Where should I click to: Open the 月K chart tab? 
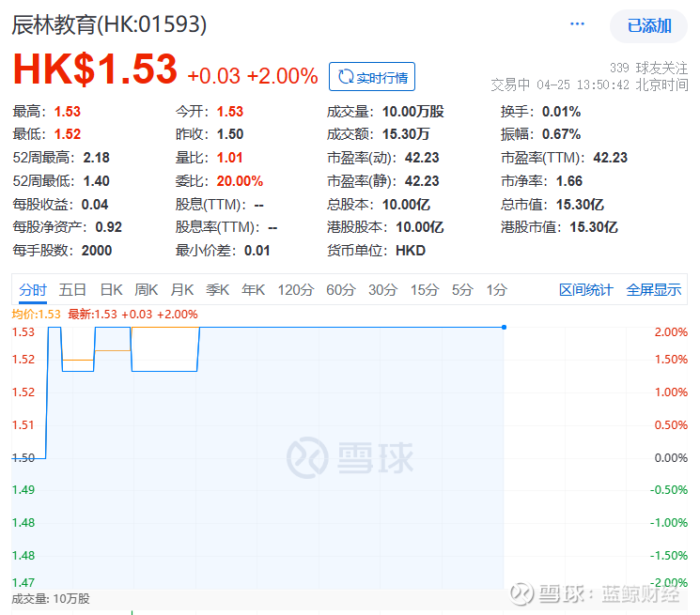coord(181,290)
